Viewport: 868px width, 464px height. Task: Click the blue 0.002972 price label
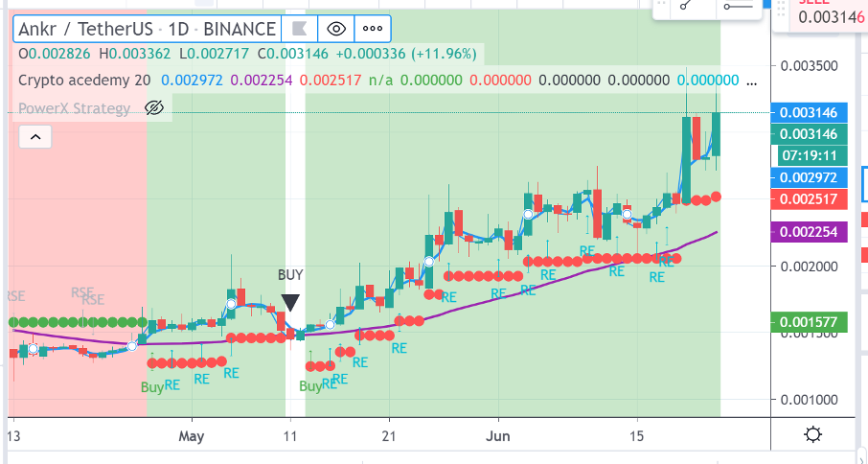pos(810,177)
